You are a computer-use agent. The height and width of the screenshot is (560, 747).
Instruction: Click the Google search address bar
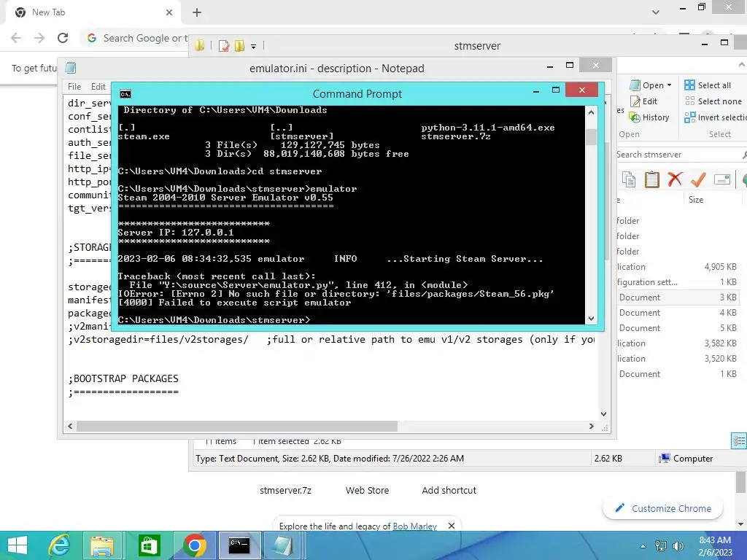click(138, 38)
